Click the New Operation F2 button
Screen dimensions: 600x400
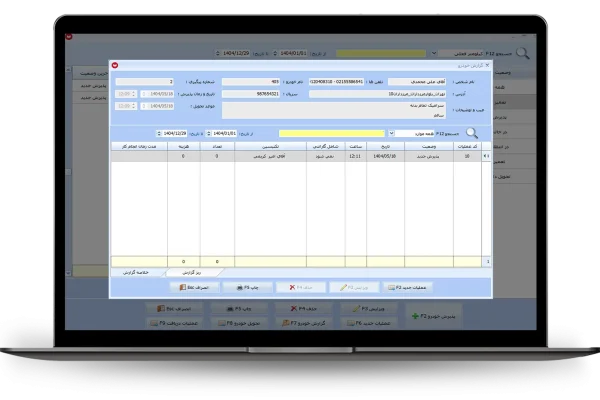click(x=412, y=286)
